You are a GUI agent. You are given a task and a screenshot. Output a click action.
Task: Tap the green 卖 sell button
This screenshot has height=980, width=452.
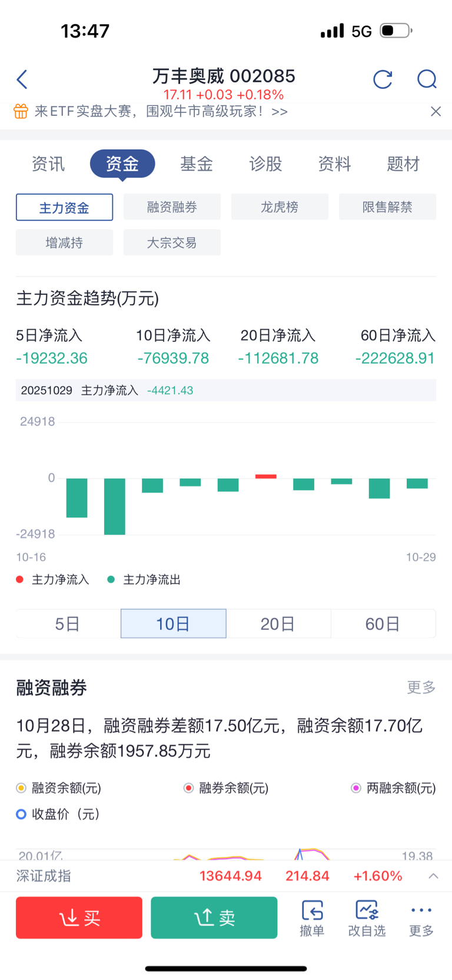click(214, 918)
